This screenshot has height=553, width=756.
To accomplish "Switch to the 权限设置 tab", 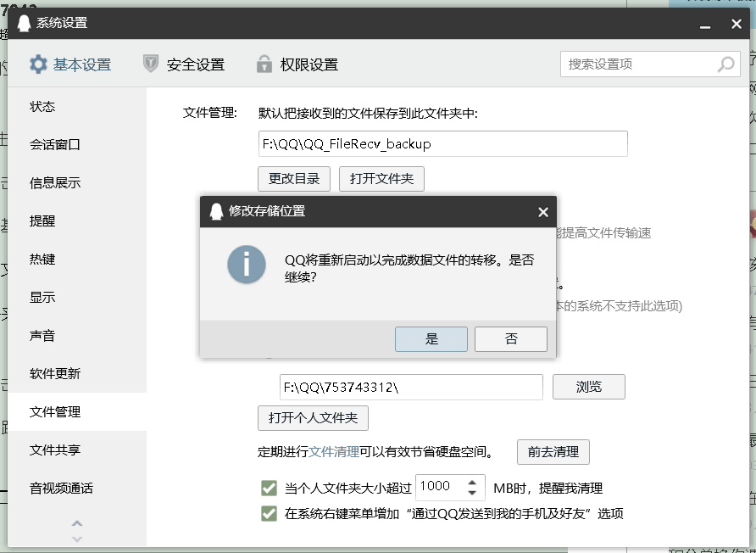I will point(297,64).
